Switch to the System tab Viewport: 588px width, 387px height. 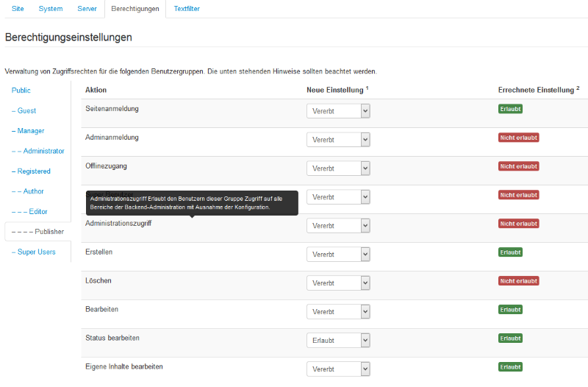coord(51,9)
